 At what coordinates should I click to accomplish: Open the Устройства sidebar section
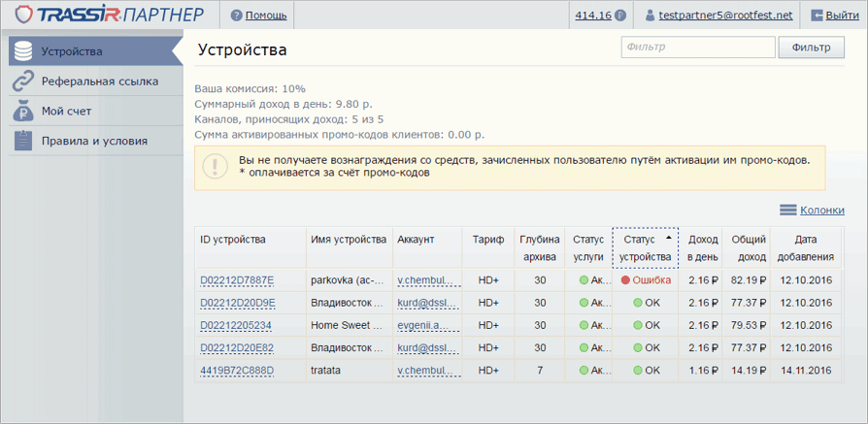pyautogui.click(x=72, y=51)
